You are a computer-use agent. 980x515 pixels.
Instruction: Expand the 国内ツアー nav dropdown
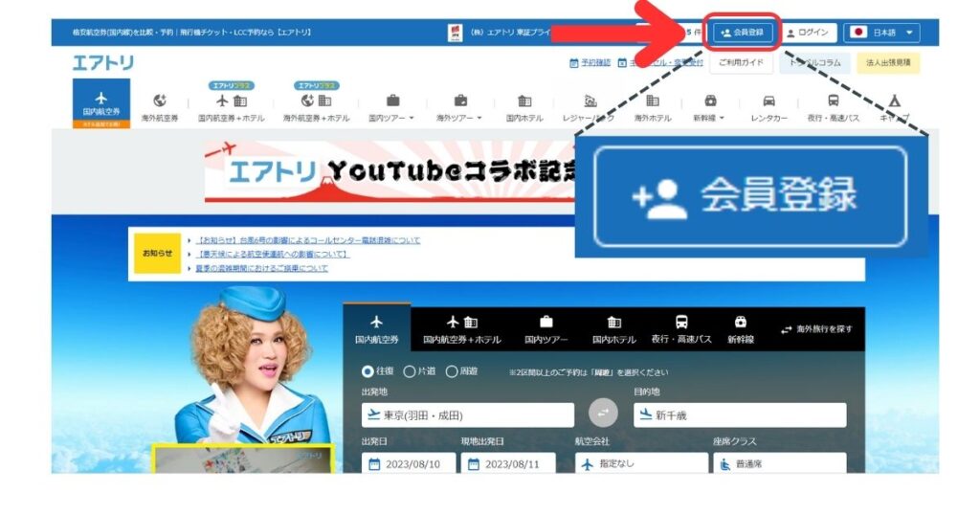coord(391,107)
